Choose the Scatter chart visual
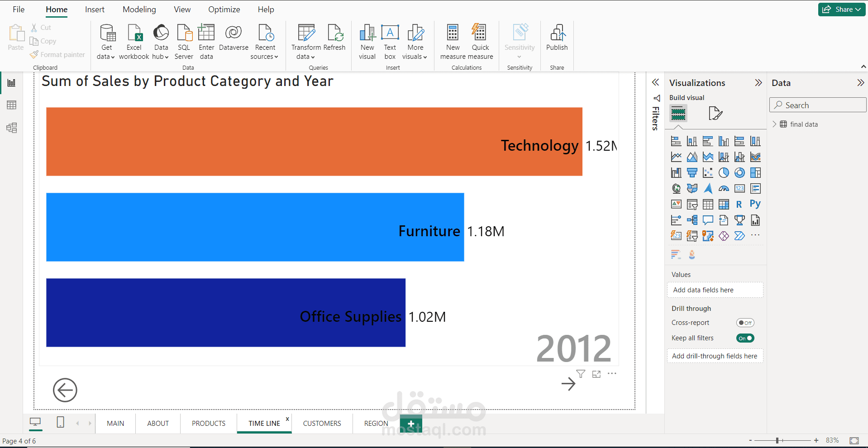This screenshot has width=868, height=448. point(708,173)
